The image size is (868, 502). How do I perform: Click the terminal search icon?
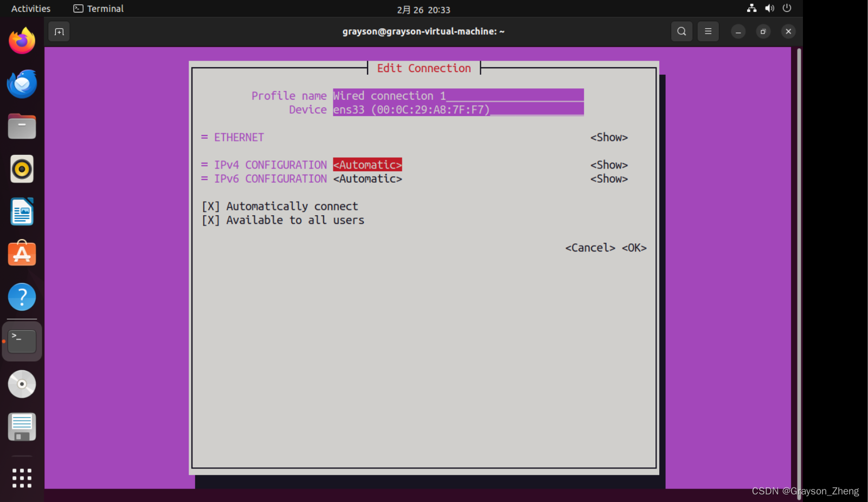(x=681, y=31)
